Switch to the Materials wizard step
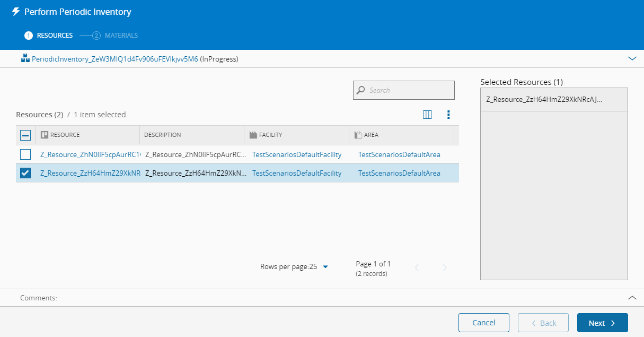This screenshot has width=644, height=337. tap(117, 36)
